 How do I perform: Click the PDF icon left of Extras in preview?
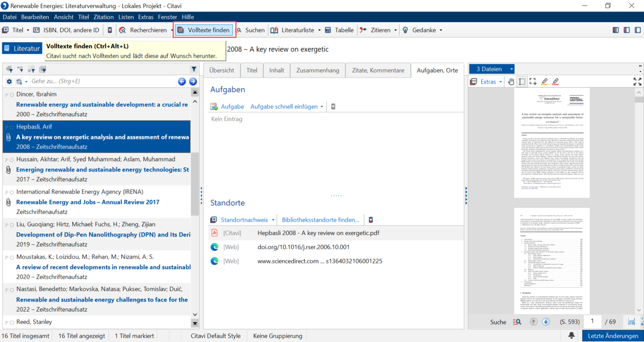point(473,82)
